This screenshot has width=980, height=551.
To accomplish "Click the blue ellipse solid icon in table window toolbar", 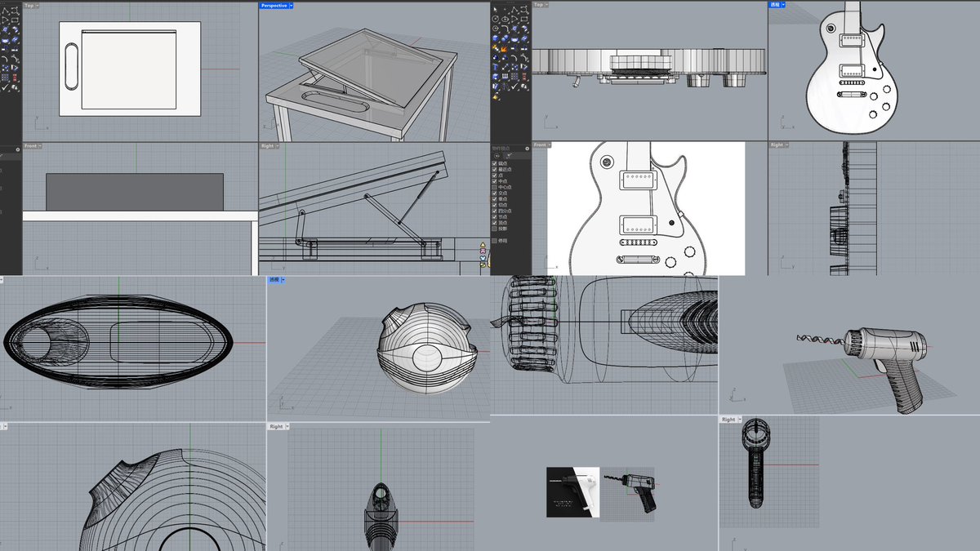I will (x=5, y=40).
